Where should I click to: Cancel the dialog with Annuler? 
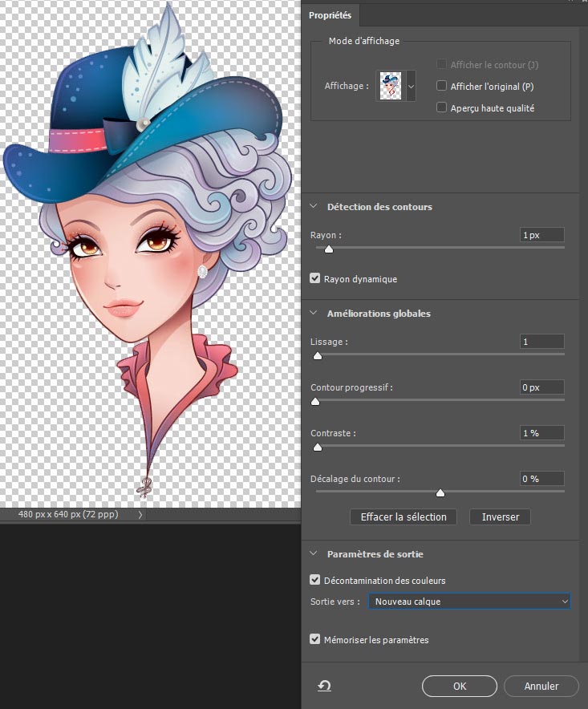click(x=541, y=686)
